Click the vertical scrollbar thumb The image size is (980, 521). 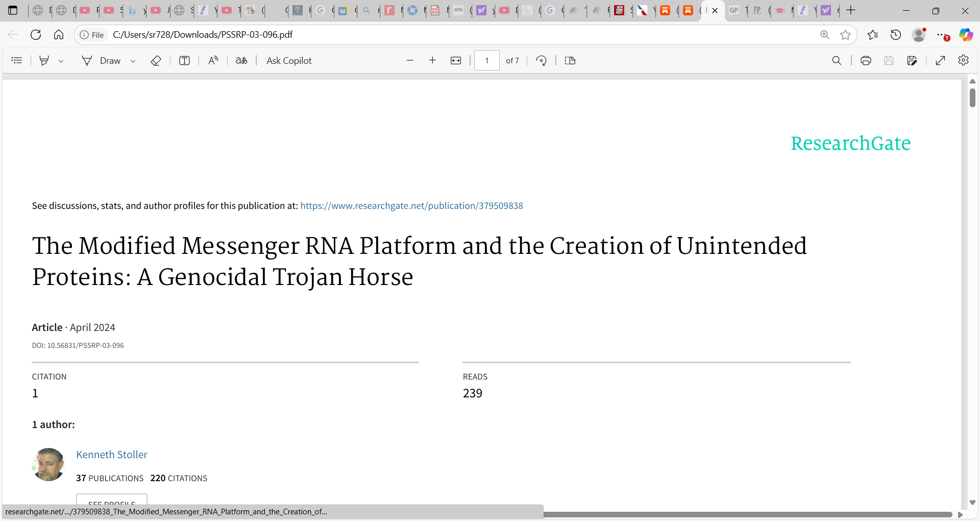point(972,98)
